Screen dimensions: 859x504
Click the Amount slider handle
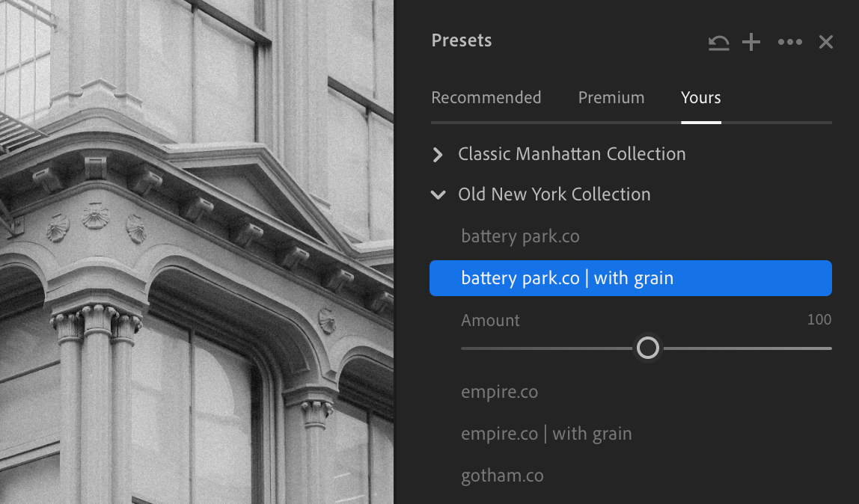[647, 348]
